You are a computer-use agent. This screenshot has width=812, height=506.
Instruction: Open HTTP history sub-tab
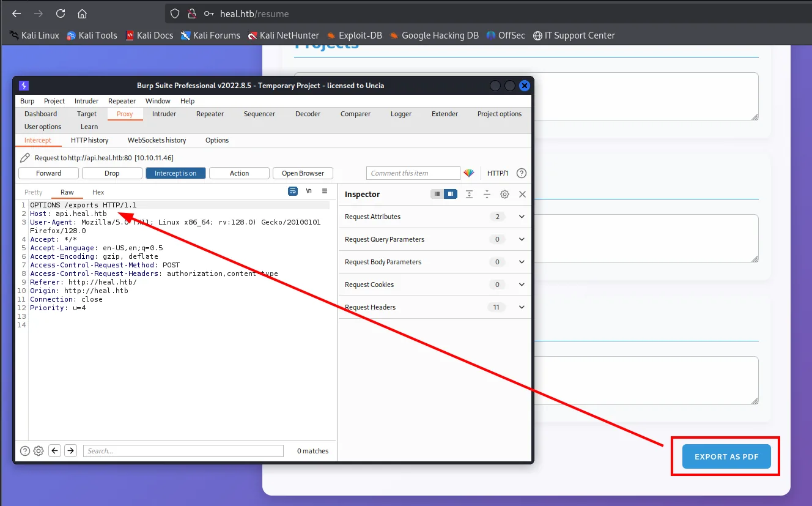(x=89, y=140)
